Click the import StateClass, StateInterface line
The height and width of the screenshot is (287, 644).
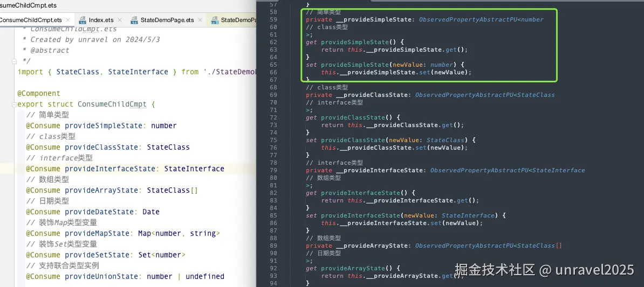coord(137,72)
